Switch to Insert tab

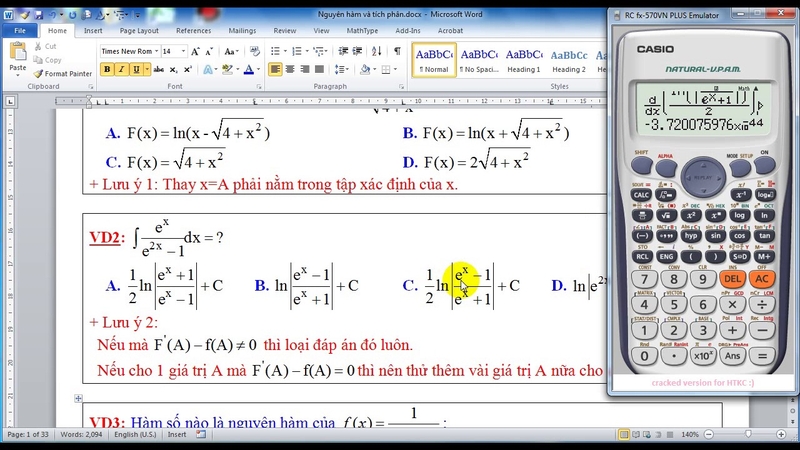click(x=93, y=31)
